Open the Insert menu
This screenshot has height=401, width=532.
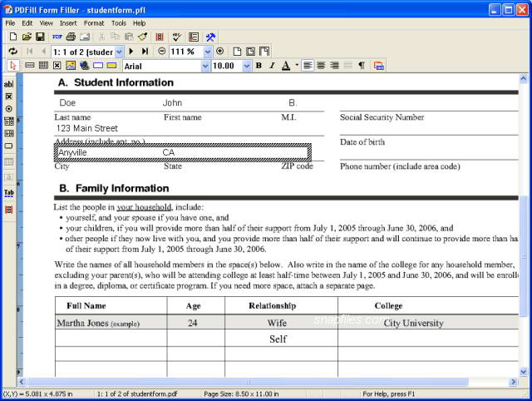67,23
